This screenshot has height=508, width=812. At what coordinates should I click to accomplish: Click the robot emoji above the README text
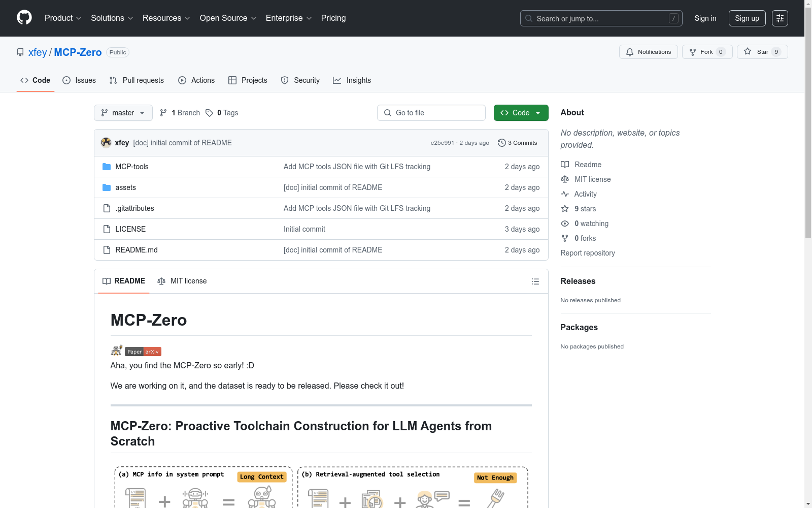[x=117, y=351]
